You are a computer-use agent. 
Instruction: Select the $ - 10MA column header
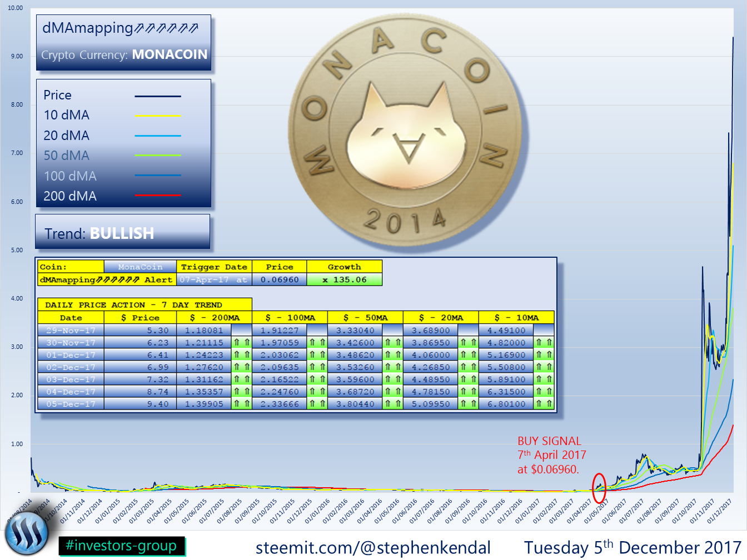click(x=516, y=318)
